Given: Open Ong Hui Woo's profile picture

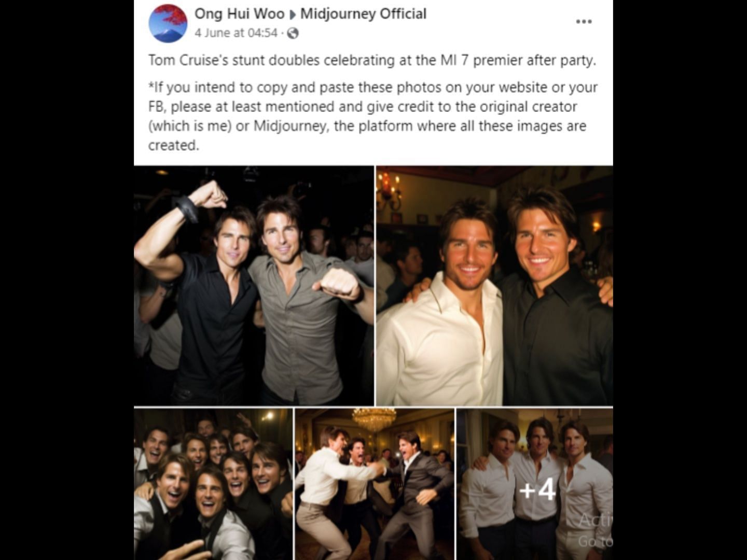Looking at the screenshot, I should point(168,23).
